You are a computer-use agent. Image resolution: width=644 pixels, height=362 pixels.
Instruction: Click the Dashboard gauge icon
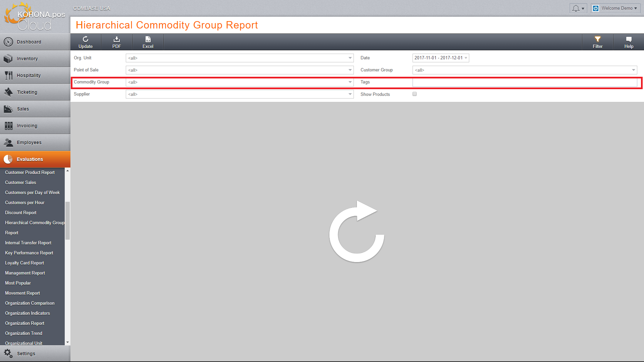[x=8, y=42]
